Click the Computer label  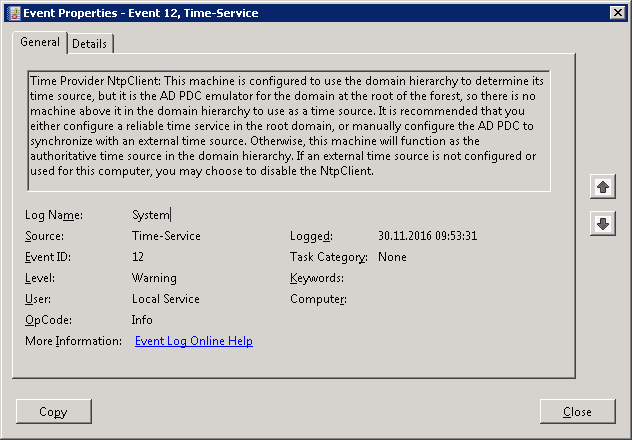[318, 299]
